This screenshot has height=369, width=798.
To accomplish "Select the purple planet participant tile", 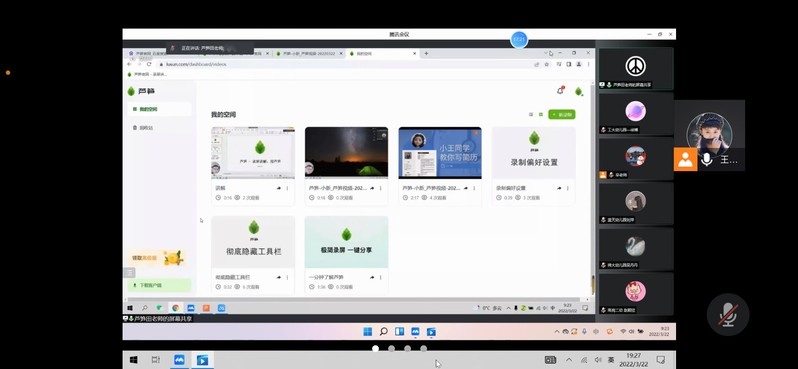I will [636, 113].
